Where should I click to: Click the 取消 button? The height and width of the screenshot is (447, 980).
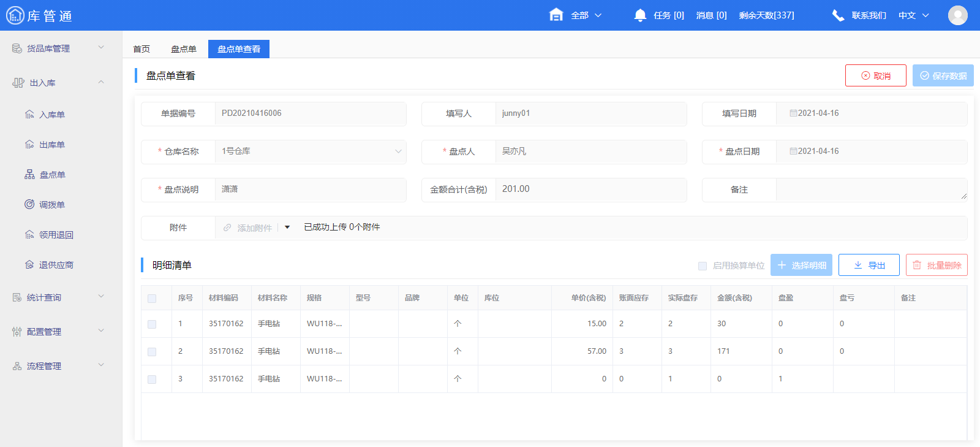[x=876, y=75]
